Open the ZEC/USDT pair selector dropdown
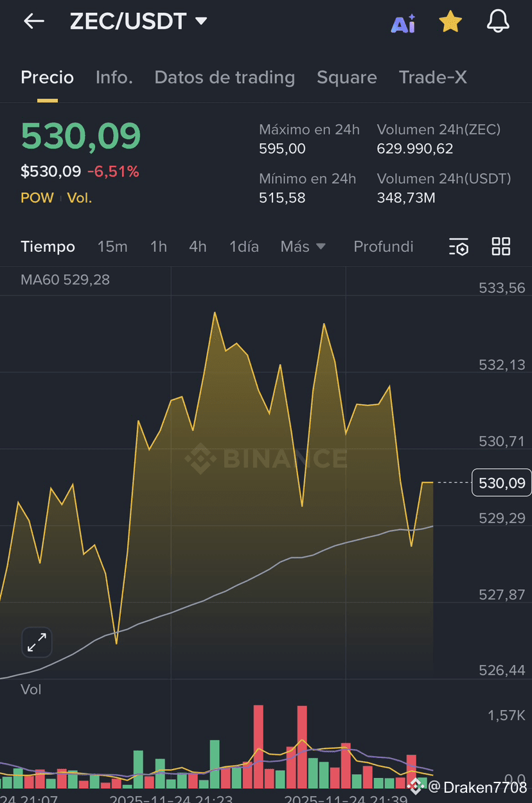This screenshot has height=803, width=532. click(138, 21)
